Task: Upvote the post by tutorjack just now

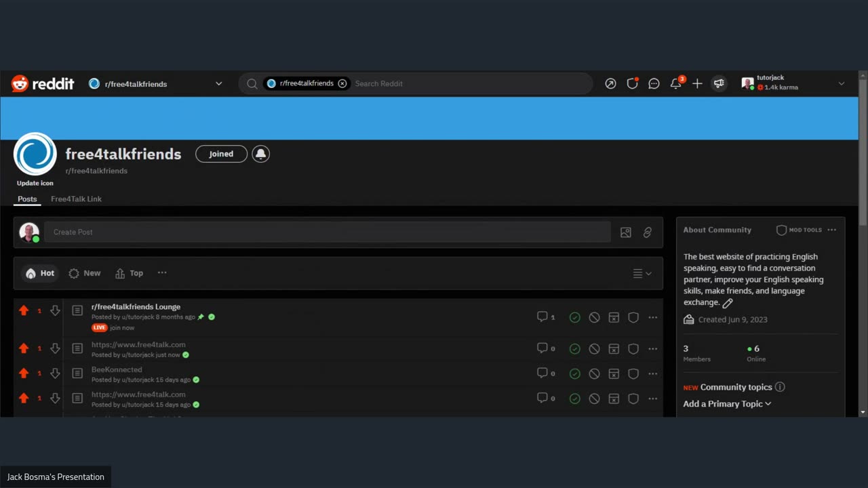Action: [24, 348]
